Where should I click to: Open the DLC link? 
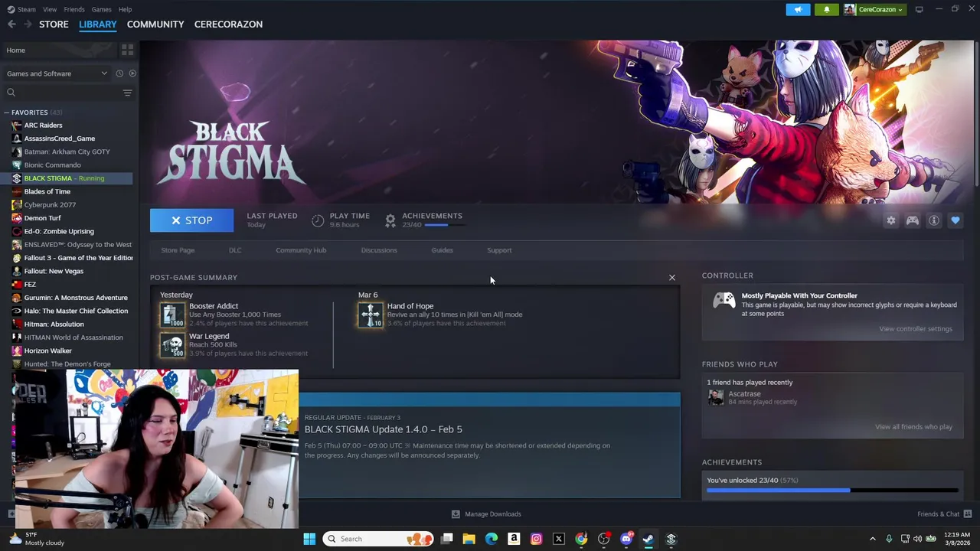pyautogui.click(x=235, y=250)
